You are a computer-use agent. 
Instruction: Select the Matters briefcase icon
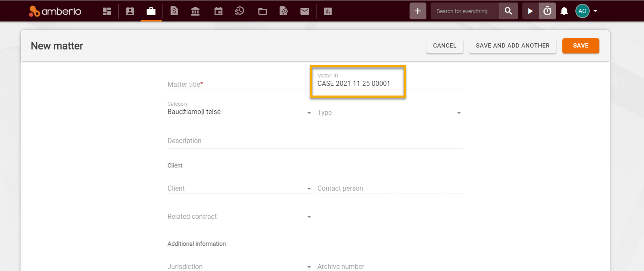151,11
